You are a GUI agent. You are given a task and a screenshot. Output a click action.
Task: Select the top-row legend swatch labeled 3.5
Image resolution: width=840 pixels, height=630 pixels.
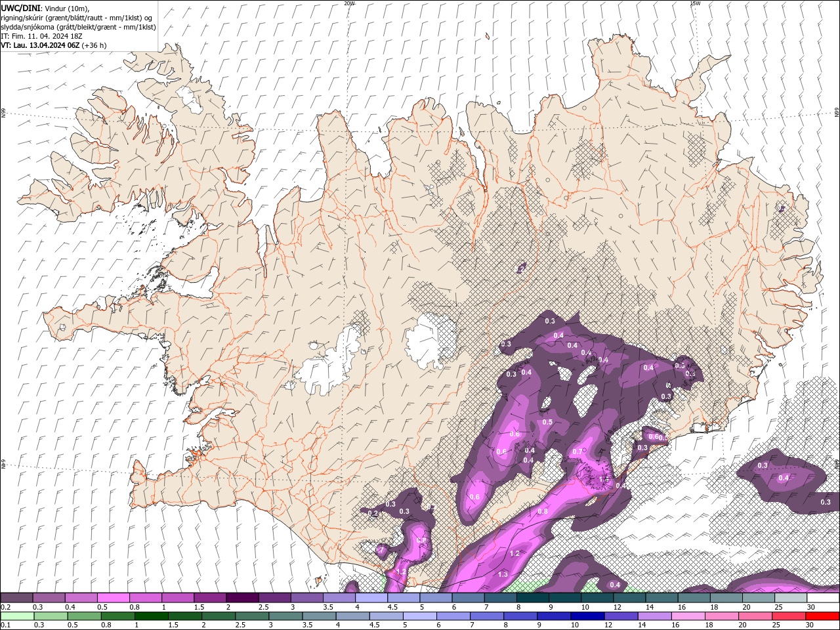(x=339, y=598)
